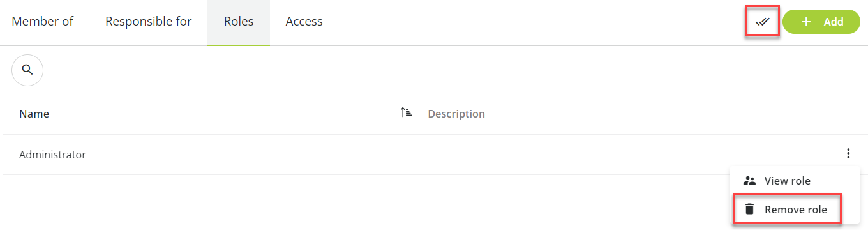
Task: Select the Roles tab
Action: pyautogui.click(x=239, y=22)
